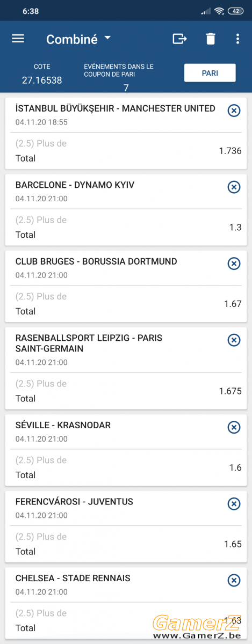Screen dimensions: 252x644
Task: Remove Barcelone - Dynamo Kyiv selection
Action: pos(234,187)
